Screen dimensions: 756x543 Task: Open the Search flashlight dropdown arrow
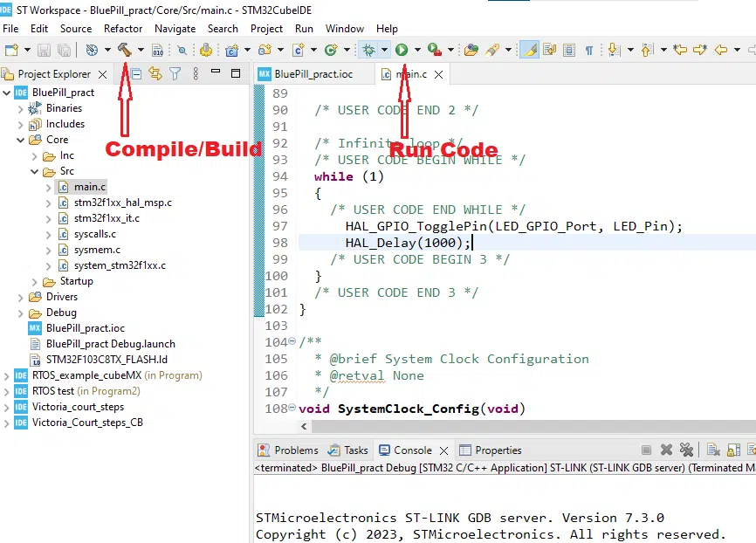point(508,50)
